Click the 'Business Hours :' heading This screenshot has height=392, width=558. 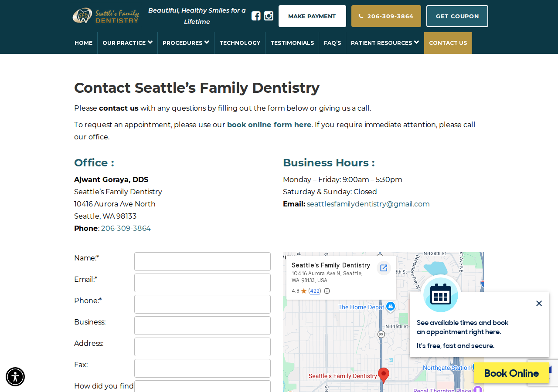pyautogui.click(x=329, y=162)
